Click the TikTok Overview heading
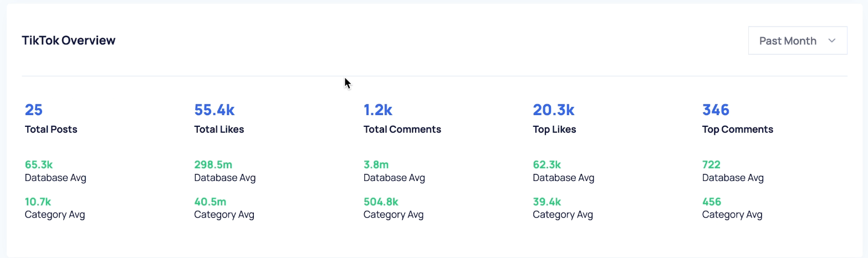The image size is (868, 258). [x=69, y=40]
